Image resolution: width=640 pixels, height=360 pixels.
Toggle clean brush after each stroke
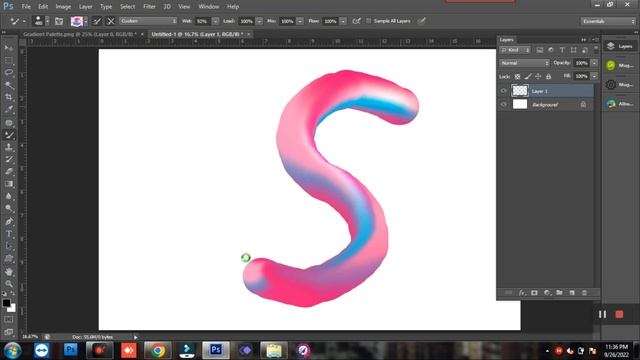(x=111, y=21)
